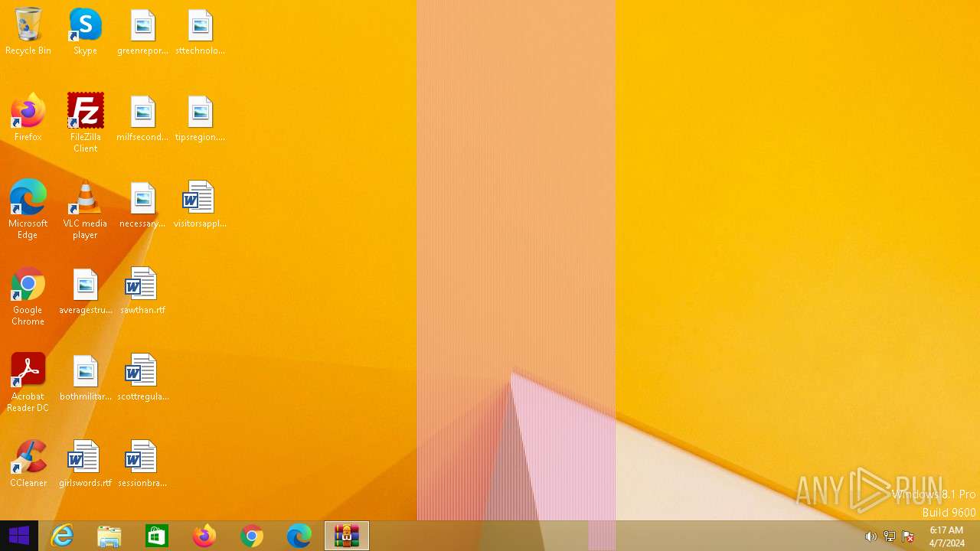Viewport: 980px width, 551px height.
Task: Select the necessary... image file
Action: 142,204
